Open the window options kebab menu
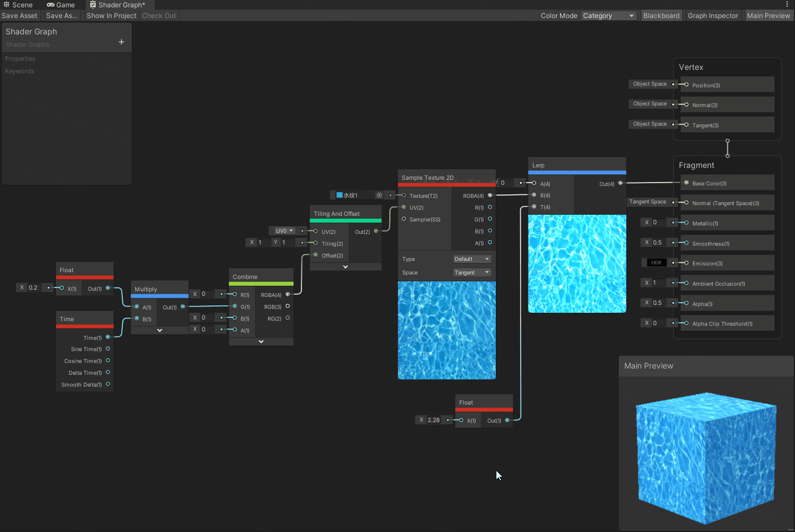795x532 pixels. click(787, 5)
